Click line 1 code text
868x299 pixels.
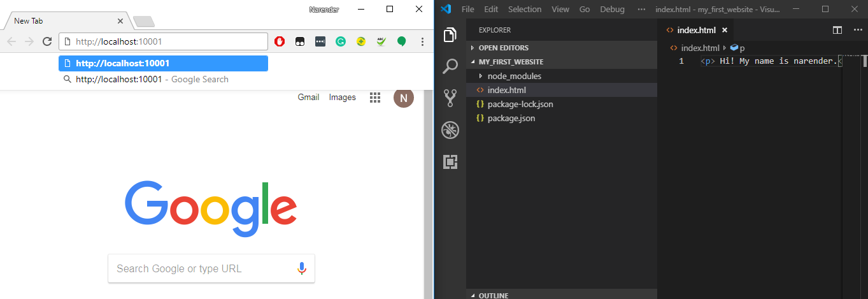coord(771,61)
